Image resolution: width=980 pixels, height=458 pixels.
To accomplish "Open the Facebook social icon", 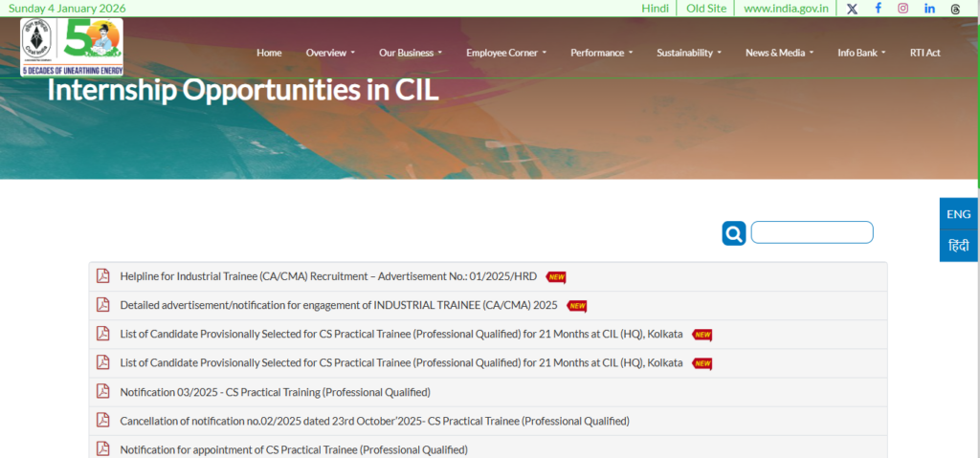I will coord(878,9).
